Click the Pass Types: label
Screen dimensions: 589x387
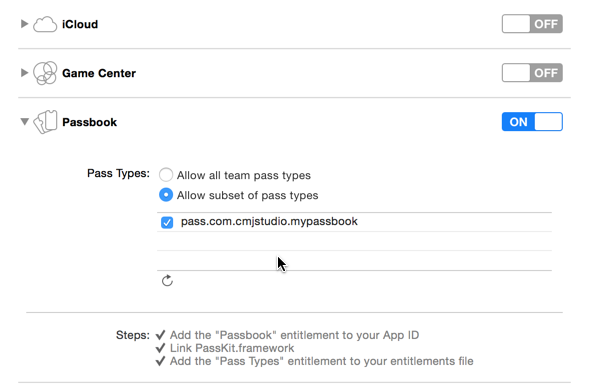tap(118, 174)
